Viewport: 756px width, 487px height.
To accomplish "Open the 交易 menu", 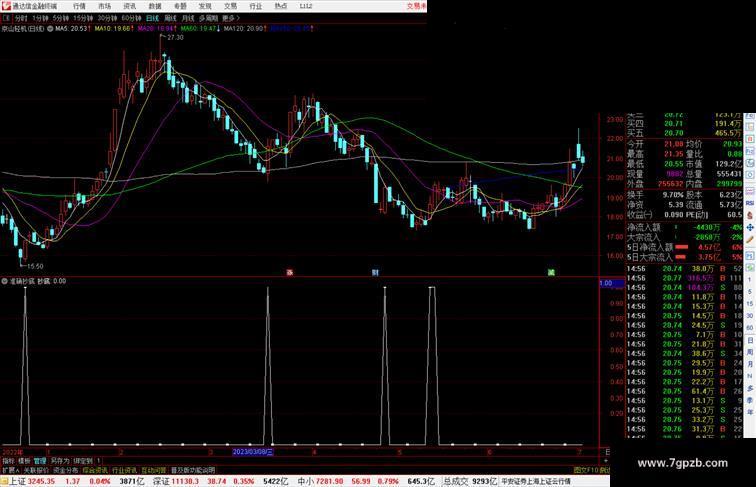I will point(230,6).
